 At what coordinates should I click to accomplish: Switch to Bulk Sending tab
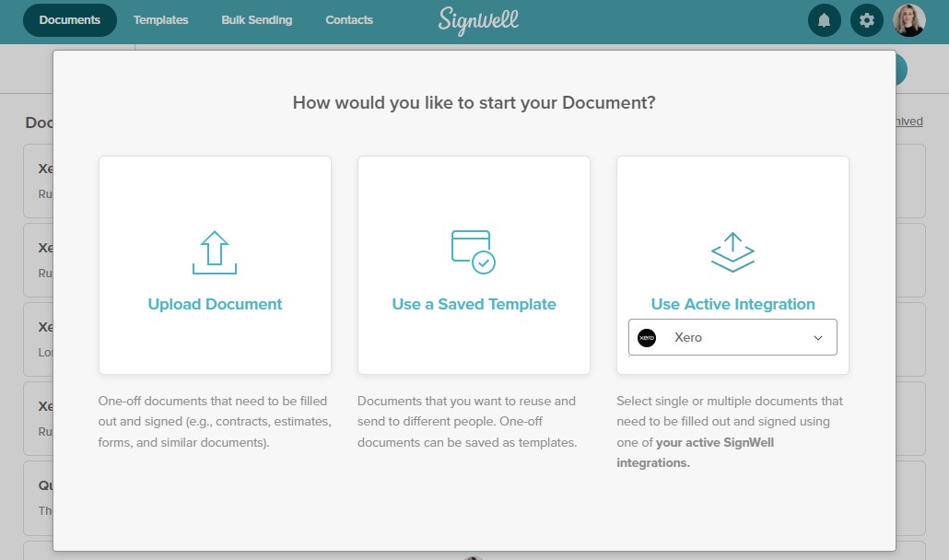click(257, 20)
